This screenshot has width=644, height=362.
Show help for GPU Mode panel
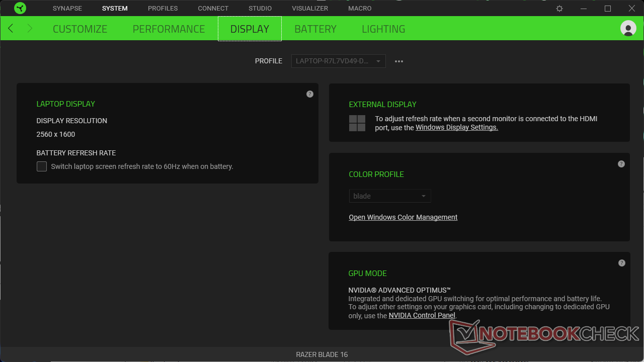click(621, 263)
